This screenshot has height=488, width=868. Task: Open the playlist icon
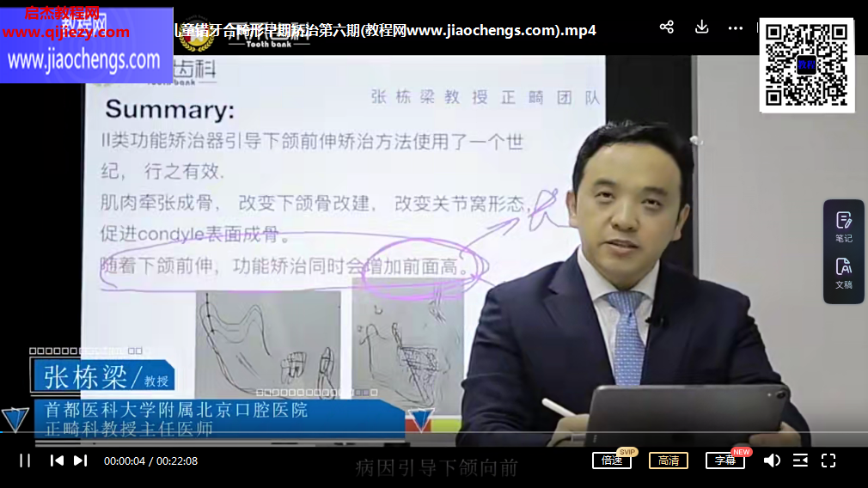point(799,461)
